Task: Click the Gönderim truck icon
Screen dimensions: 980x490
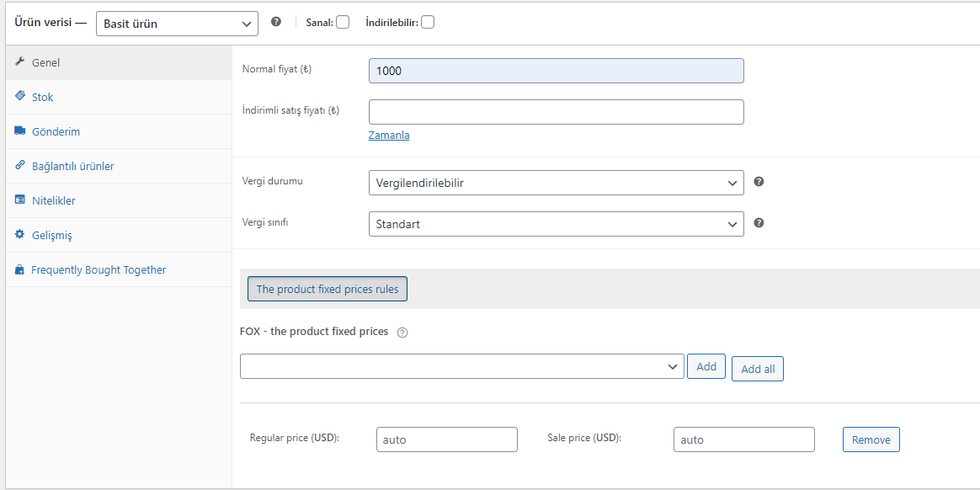Action: 19,131
